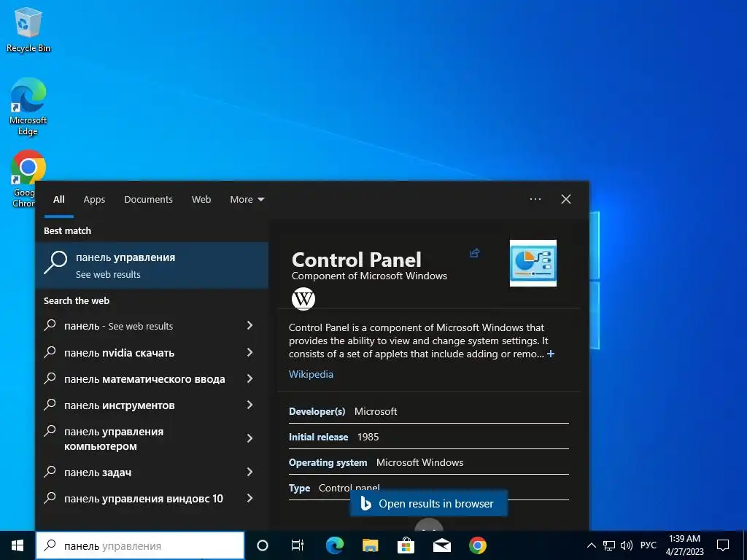Expand description with the plus icon

pos(551,354)
